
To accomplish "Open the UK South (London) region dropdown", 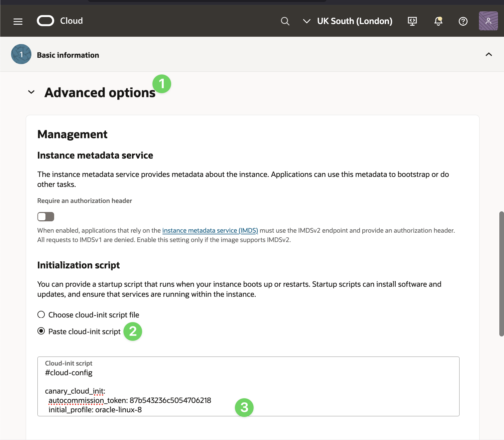I will click(x=348, y=21).
